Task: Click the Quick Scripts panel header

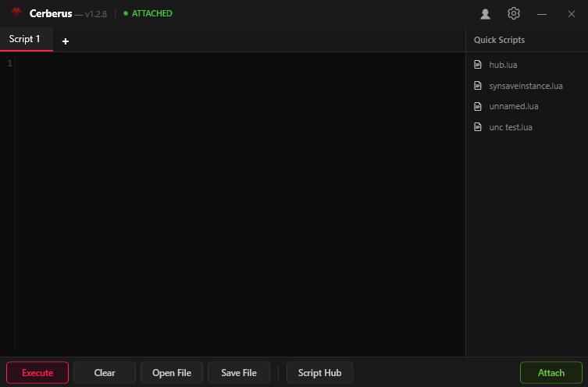Action: (499, 40)
